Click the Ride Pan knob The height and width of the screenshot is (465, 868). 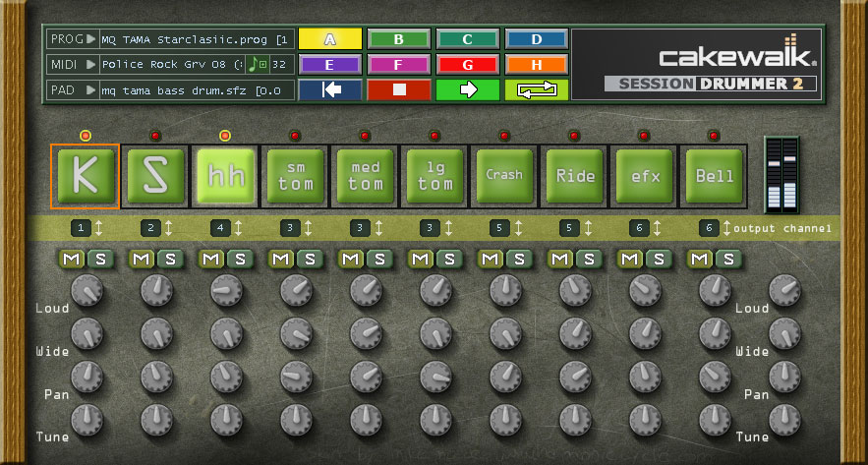575,377
